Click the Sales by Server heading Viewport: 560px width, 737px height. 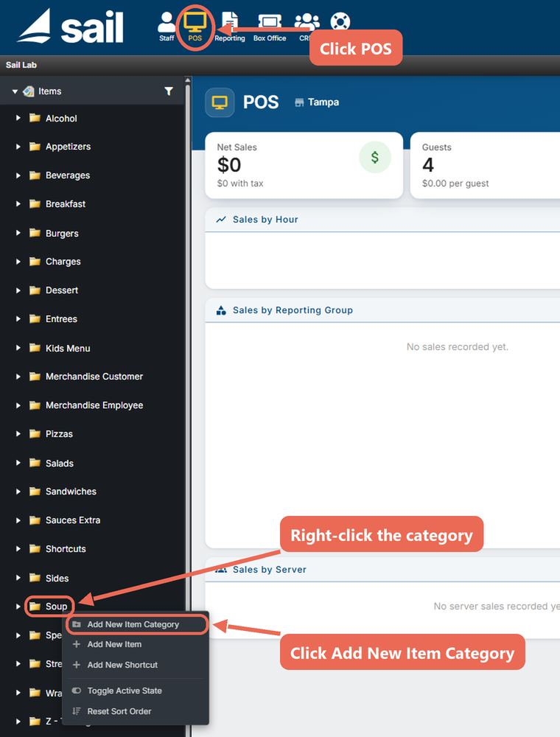pos(270,570)
